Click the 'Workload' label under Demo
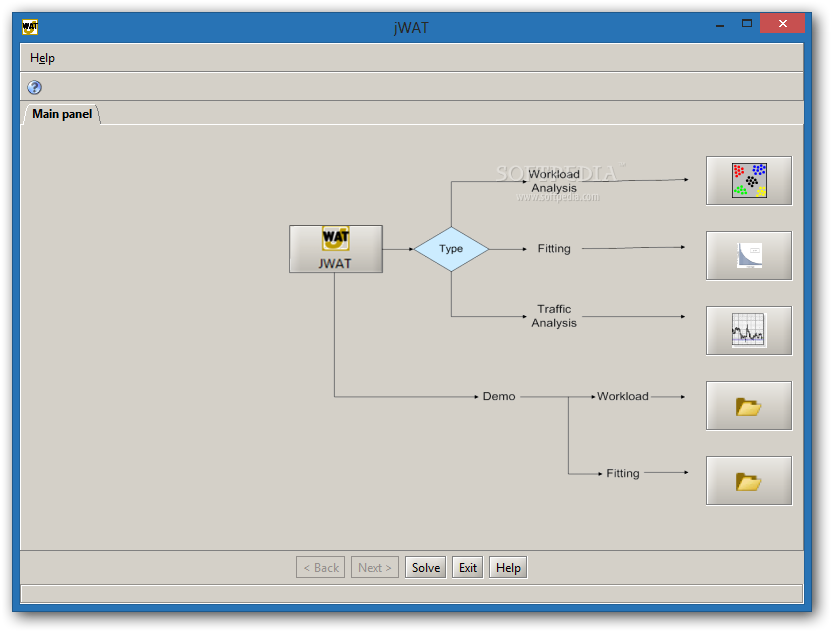Screen dimensions: 832x632 622,396
